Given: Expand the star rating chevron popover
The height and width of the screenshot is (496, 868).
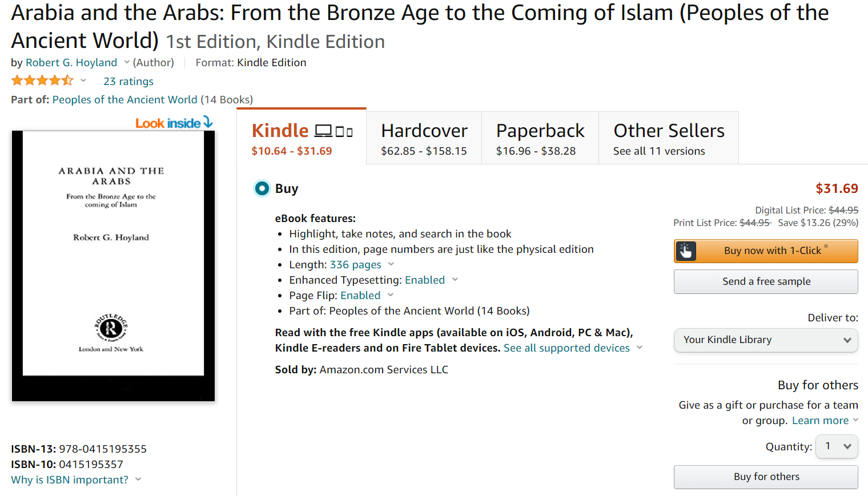Looking at the screenshot, I should tap(83, 80).
